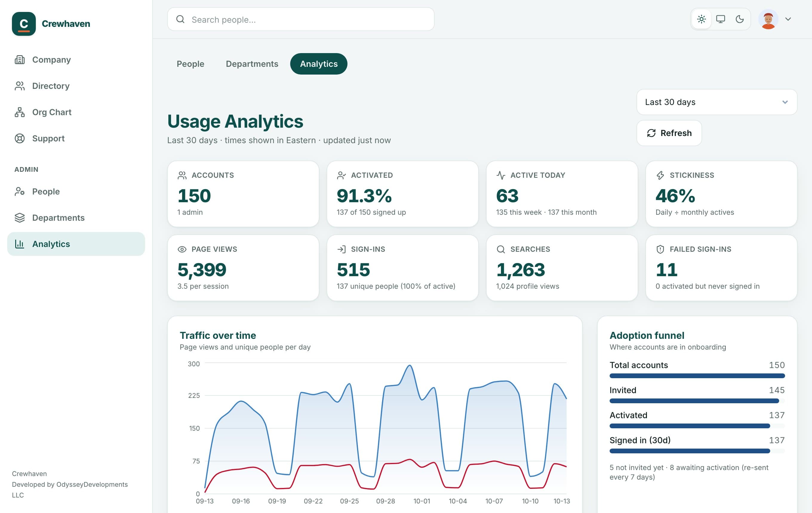Click the 1,263 searches value

pyautogui.click(x=521, y=270)
